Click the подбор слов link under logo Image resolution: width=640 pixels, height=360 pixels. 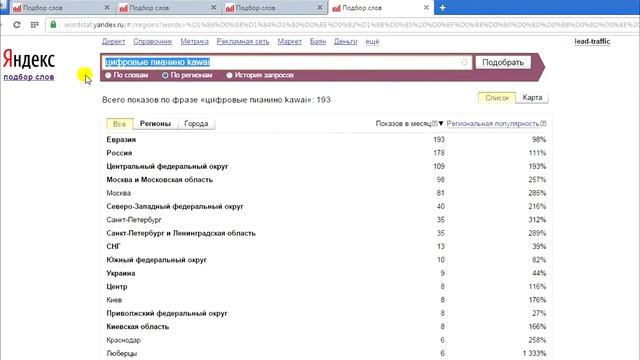(x=29, y=77)
